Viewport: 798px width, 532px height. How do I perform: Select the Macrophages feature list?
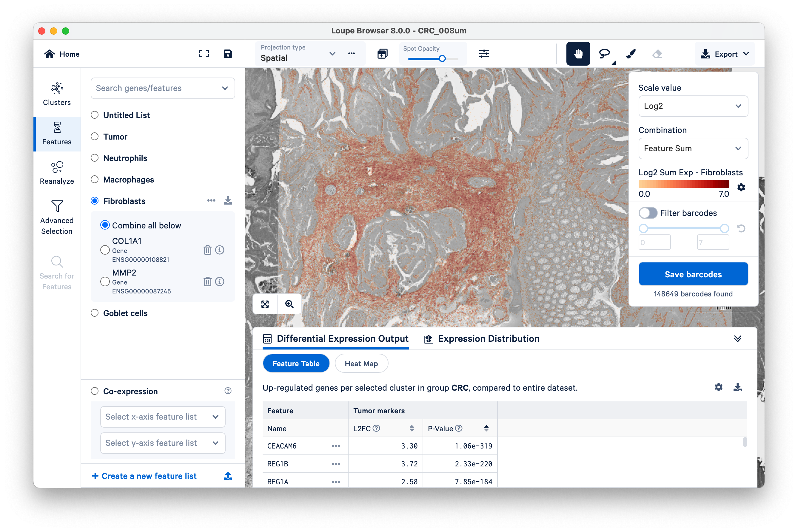95,180
